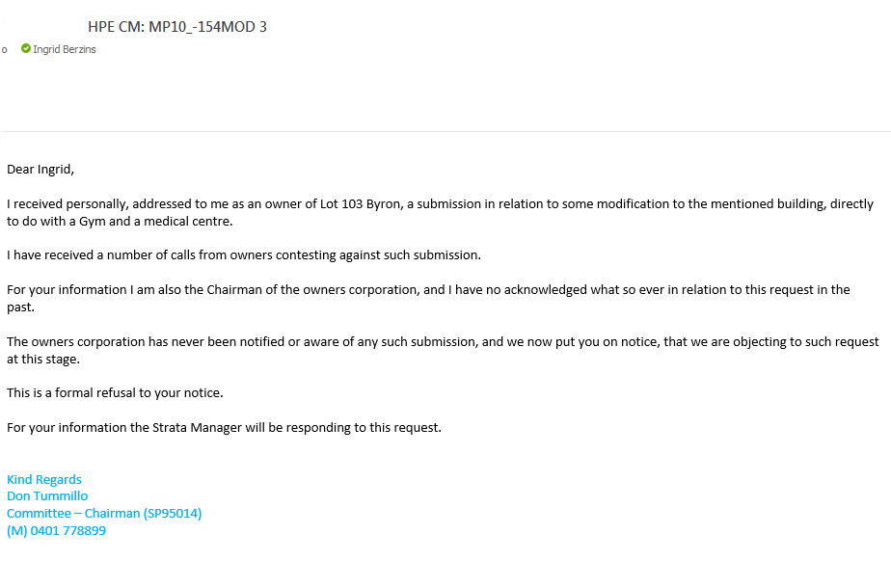
Task: Select the subject line HPE CM: MP10_-154MOD 3
Action: pyautogui.click(x=177, y=27)
